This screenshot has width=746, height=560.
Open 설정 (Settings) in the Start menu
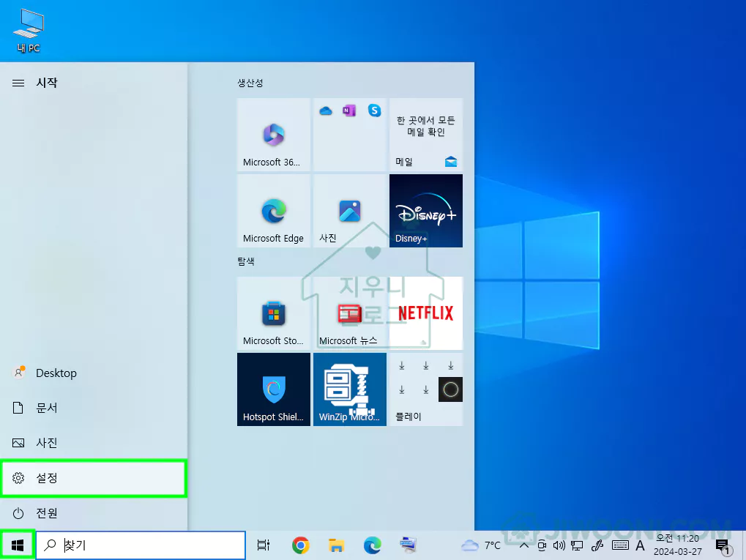point(94,479)
